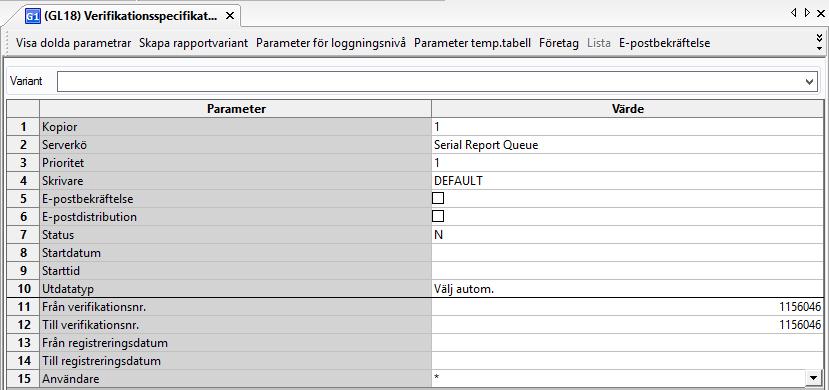Enable the E-postbekräftelse checkbox
The width and height of the screenshot is (829, 390).
point(438,198)
